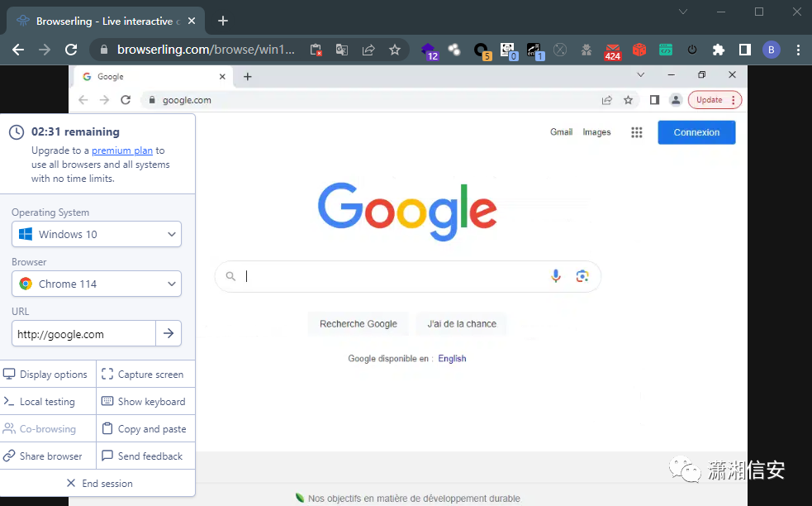Click Show keyboard

click(x=146, y=401)
